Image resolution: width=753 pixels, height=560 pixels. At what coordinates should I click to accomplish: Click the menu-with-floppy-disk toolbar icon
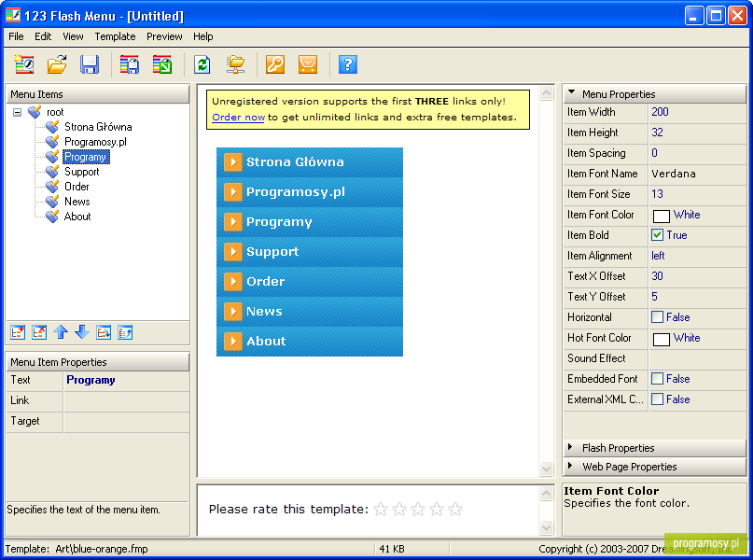click(130, 64)
